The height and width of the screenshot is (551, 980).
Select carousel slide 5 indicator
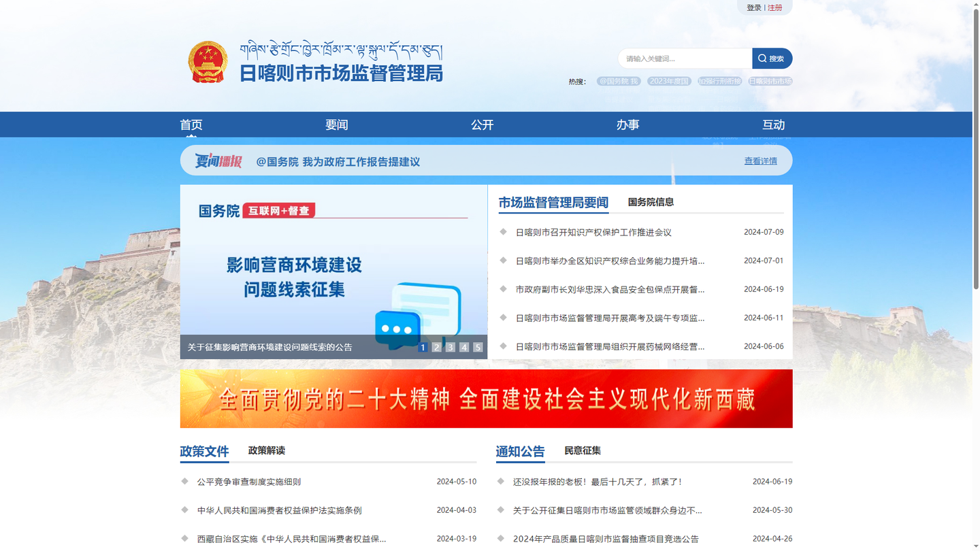pyautogui.click(x=478, y=347)
